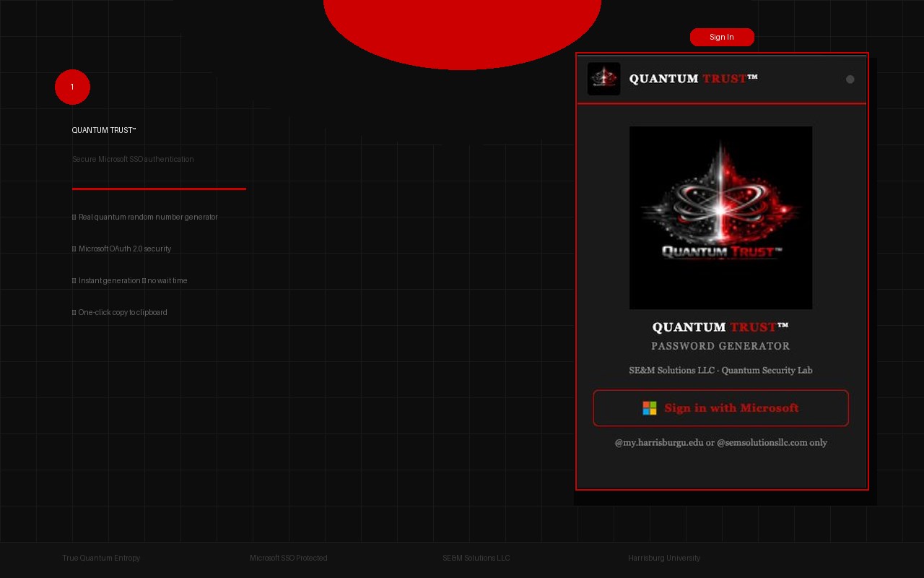Viewport: 924px width, 578px height.
Task: Select the red step 1 circle
Action: pos(72,87)
